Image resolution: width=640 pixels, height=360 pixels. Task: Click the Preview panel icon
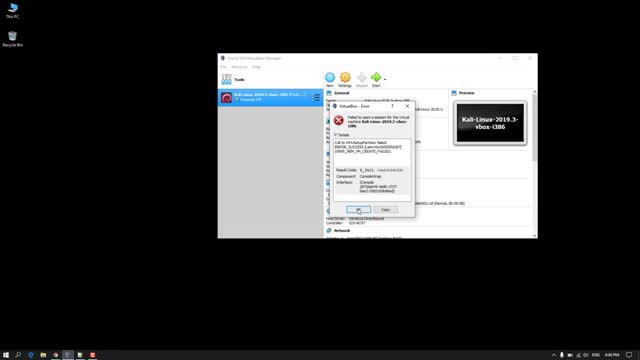point(454,93)
